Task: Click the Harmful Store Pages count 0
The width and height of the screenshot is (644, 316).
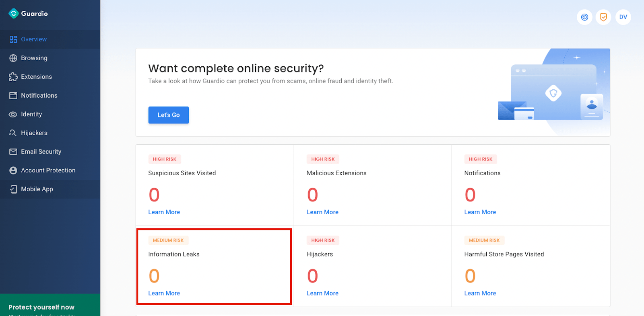Action: pos(470,276)
